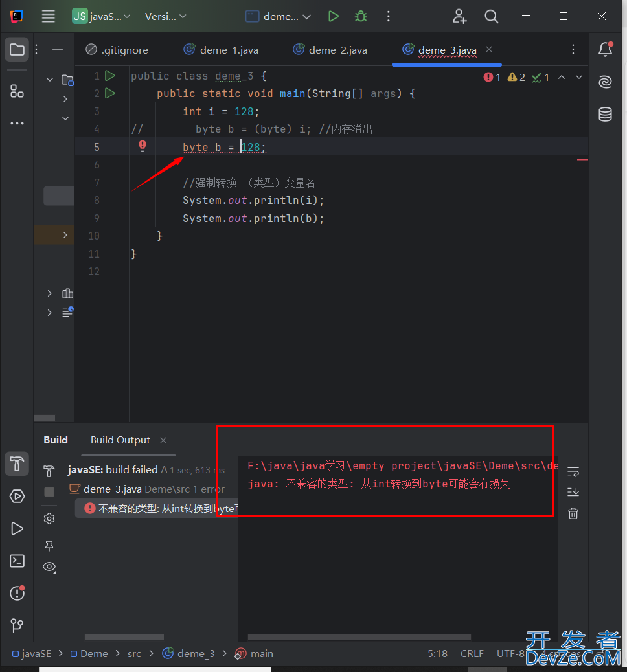Toggle the build output eye view options
Screen dimensions: 627x672
click(x=49, y=567)
